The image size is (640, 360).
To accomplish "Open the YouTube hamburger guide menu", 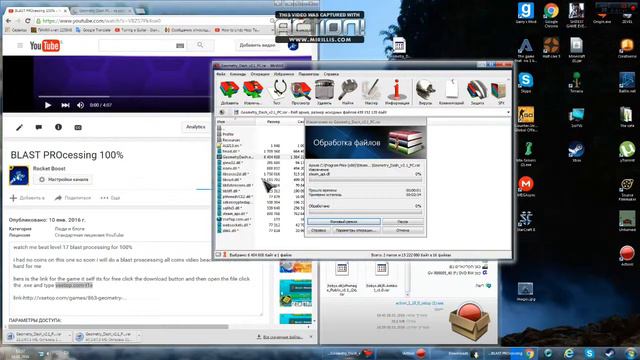I will point(20,45).
